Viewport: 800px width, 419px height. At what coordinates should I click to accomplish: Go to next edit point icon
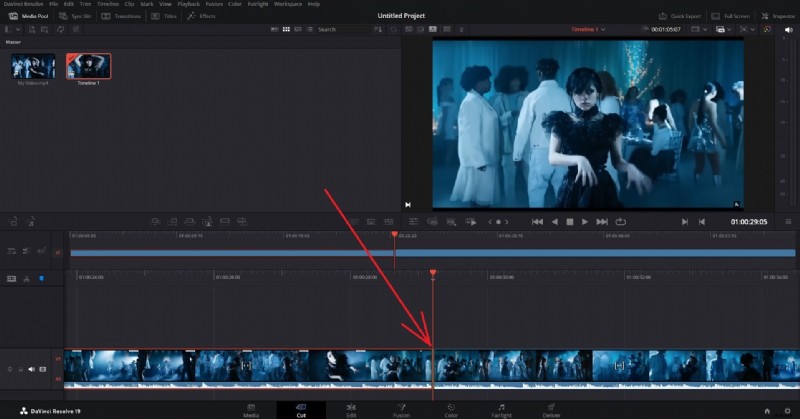click(685, 222)
